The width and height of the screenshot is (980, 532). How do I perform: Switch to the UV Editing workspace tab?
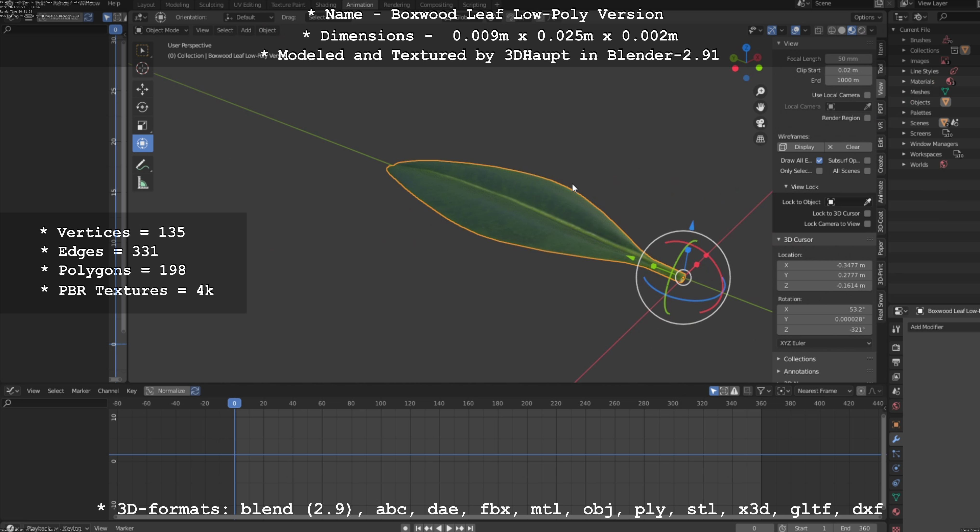[247, 5]
